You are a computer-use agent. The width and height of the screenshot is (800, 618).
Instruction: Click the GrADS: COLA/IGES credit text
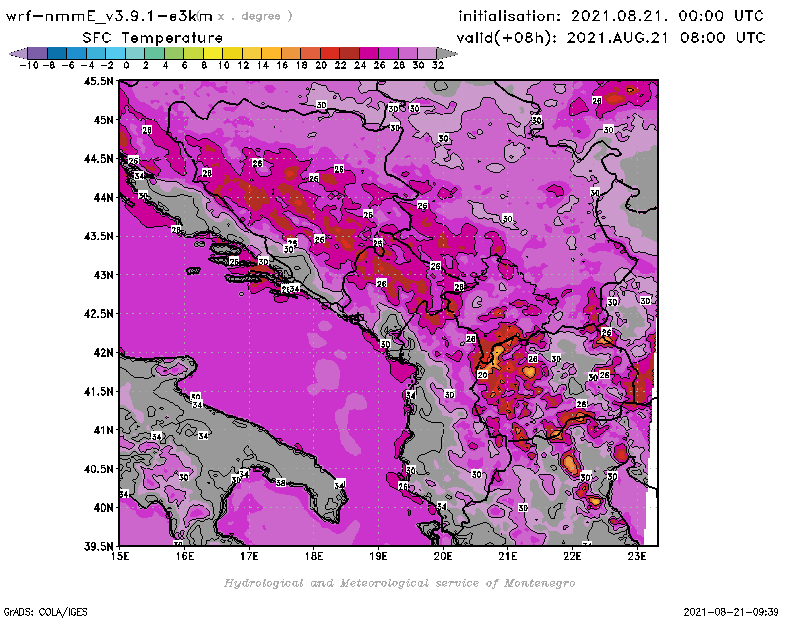[x=39, y=610]
